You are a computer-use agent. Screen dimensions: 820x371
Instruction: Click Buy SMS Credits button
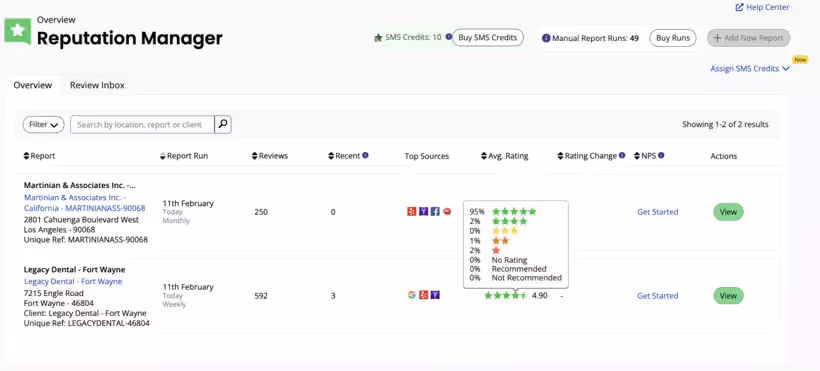(487, 38)
